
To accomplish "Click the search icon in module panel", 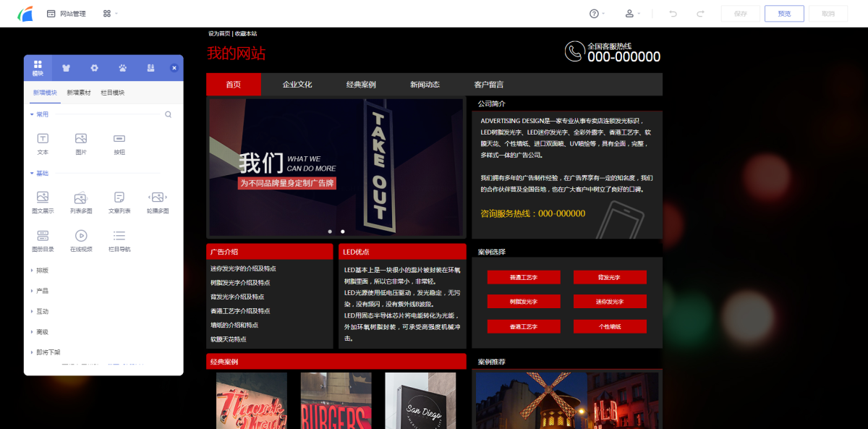I will click(x=168, y=114).
